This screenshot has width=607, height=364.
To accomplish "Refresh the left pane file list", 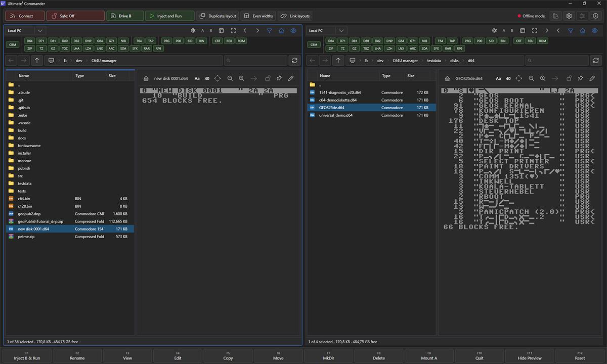I will click(294, 60).
